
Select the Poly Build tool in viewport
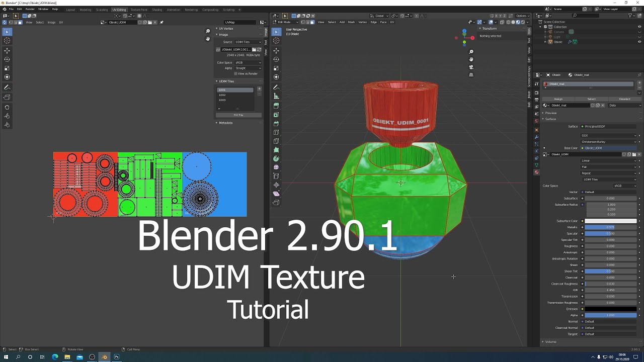coord(276,150)
